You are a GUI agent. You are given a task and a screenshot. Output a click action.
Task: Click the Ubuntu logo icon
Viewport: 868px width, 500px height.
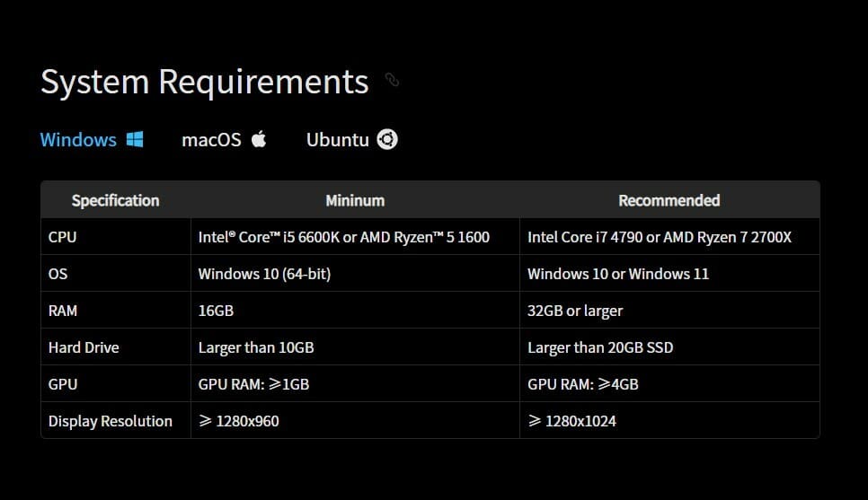(387, 139)
